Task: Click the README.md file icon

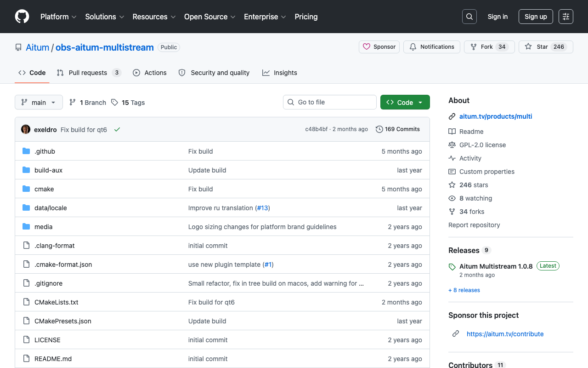Action: 26,359
